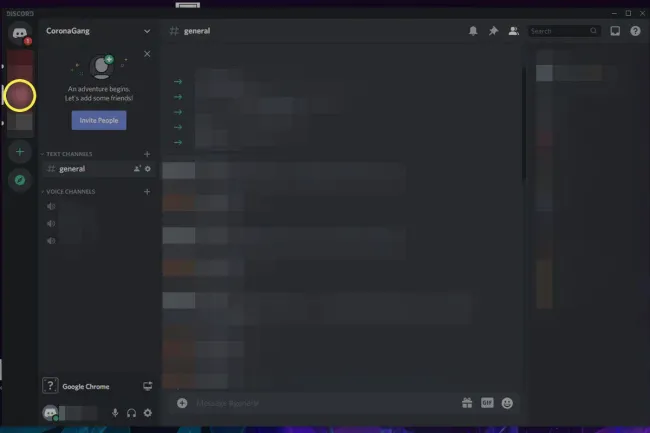The height and width of the screenshot is (433, 650).
Task: Create invite for general channel
Action: [137, 169]
